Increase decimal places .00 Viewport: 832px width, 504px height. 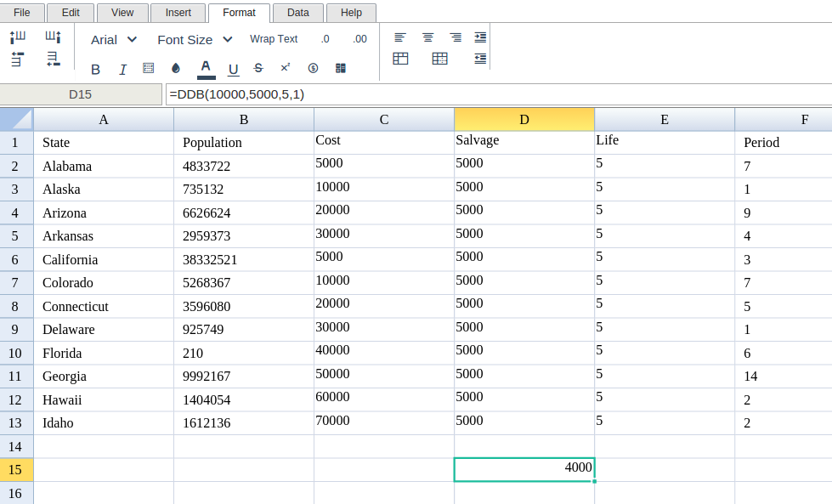[359, 39]
